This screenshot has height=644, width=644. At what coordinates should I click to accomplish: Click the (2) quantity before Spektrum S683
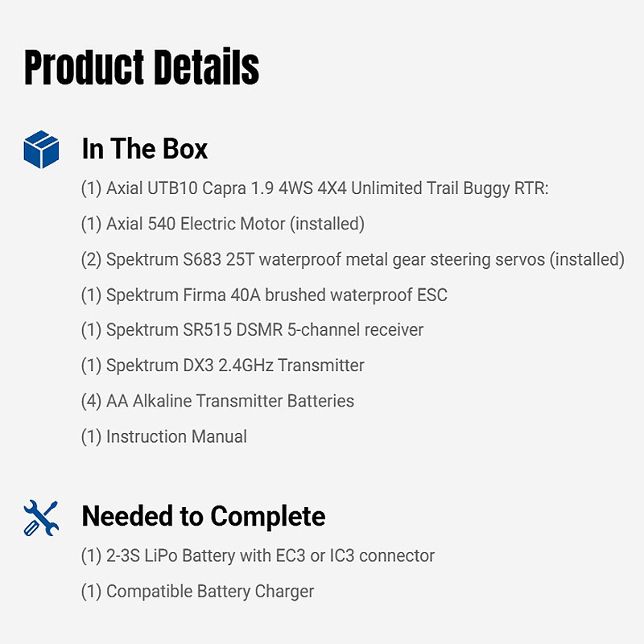coord(91,259)
